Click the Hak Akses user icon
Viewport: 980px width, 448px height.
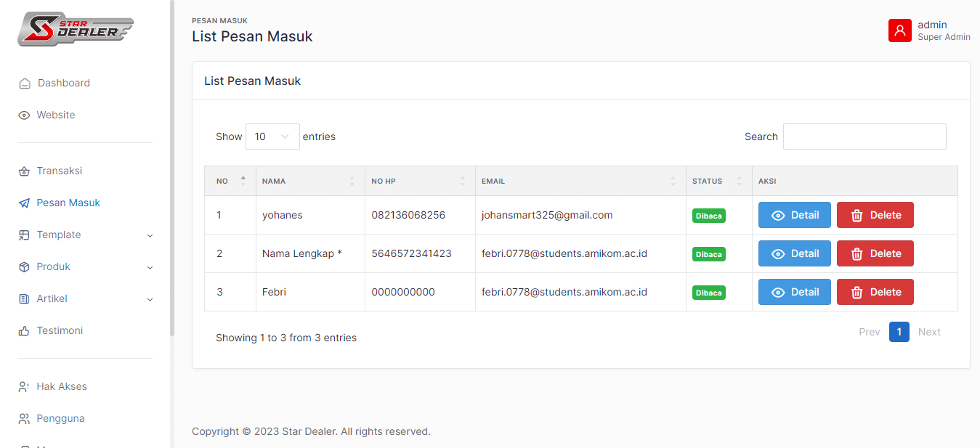coord(24,387)
